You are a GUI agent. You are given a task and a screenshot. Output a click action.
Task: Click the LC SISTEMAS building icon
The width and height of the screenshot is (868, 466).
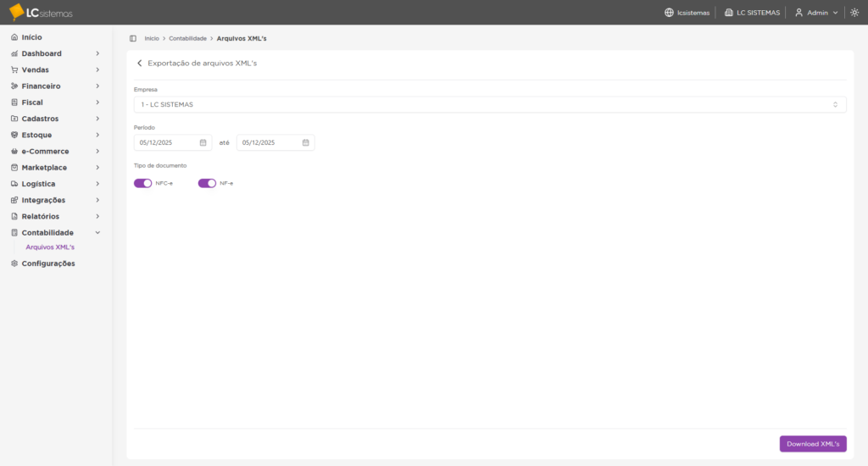tap(729, 13)
